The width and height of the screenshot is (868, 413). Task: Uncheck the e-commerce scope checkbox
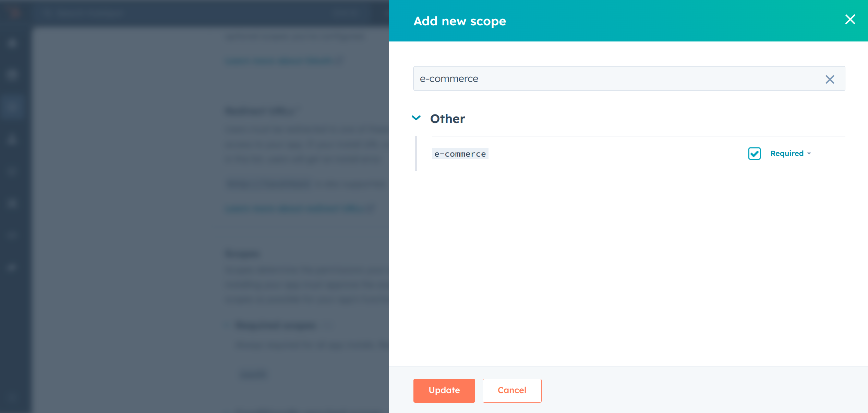(x=754, y=154)
